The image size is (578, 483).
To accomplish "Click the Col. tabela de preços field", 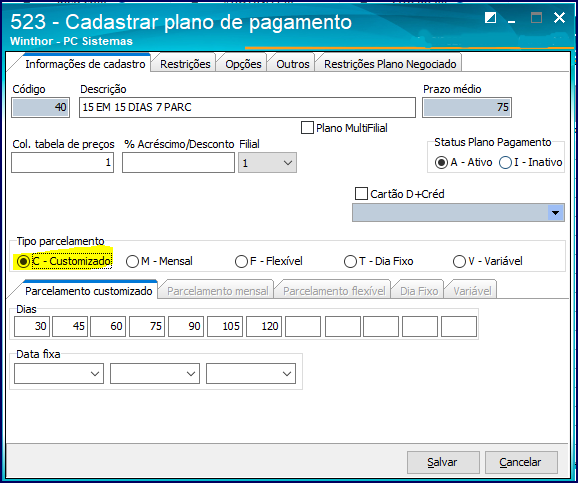I will click(62, 163).
